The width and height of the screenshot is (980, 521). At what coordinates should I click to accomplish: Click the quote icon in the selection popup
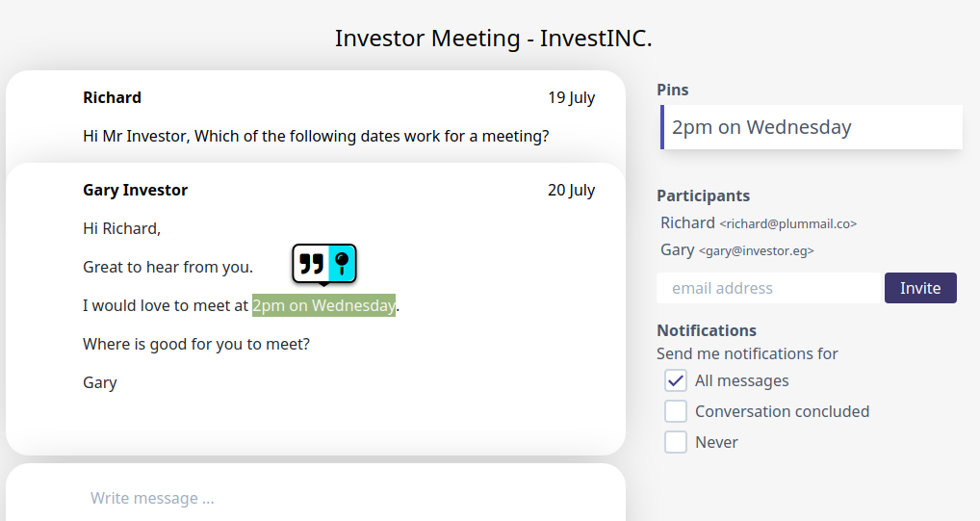coord(310,264)
